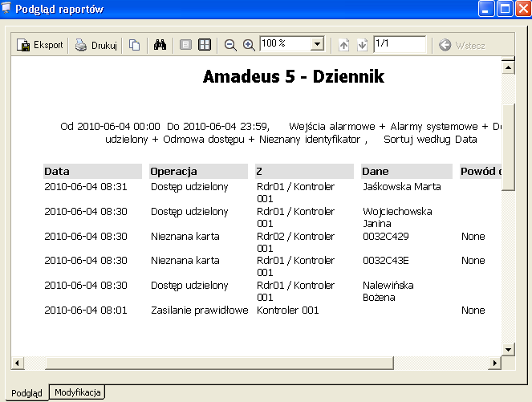The image size is (532, 402).
Task: Go to next page arrow
Action: (x=363, y=45)
